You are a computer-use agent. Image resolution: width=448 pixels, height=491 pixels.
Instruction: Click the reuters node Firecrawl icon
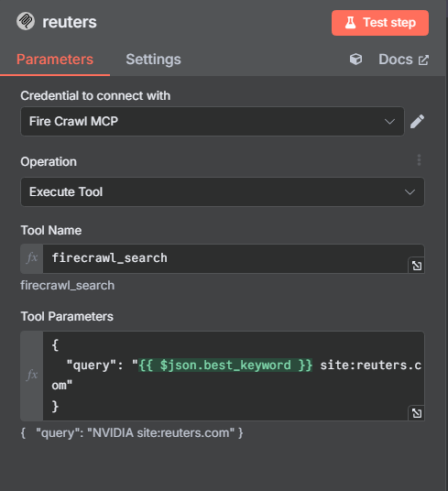(26, 22)
